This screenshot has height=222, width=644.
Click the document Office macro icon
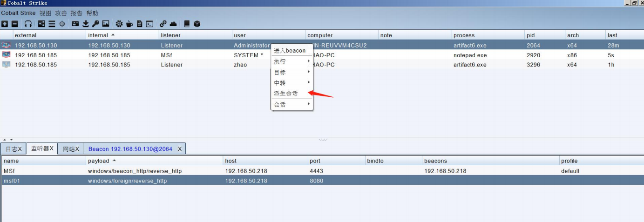pyautogui.click(x=139, y=24)
